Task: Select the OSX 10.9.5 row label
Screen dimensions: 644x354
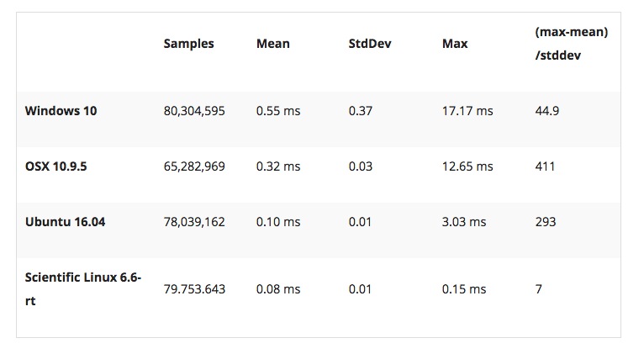Action: click(55, 166)
